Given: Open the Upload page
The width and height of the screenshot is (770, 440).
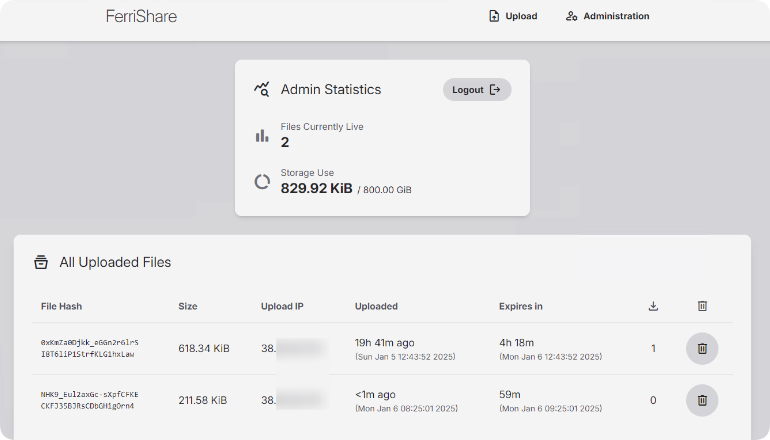Looking at the screenshot, I should pyautogui.click(x=513, y=16).
